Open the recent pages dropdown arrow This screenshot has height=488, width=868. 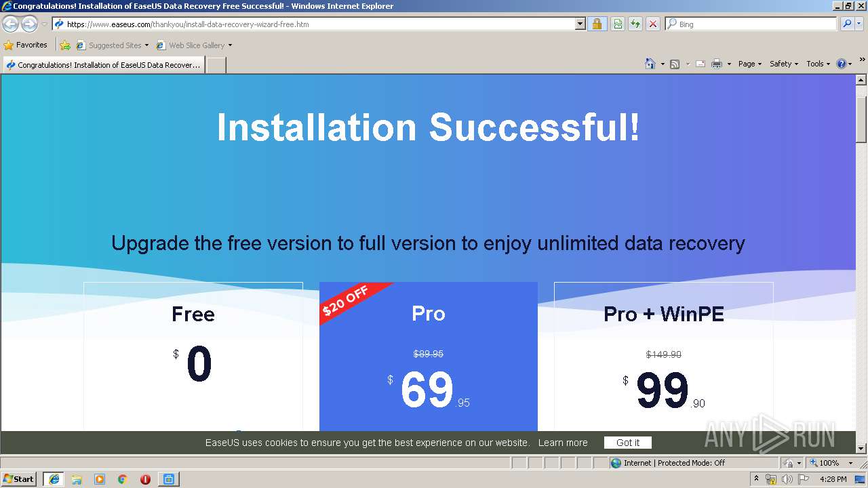(44, 24)
